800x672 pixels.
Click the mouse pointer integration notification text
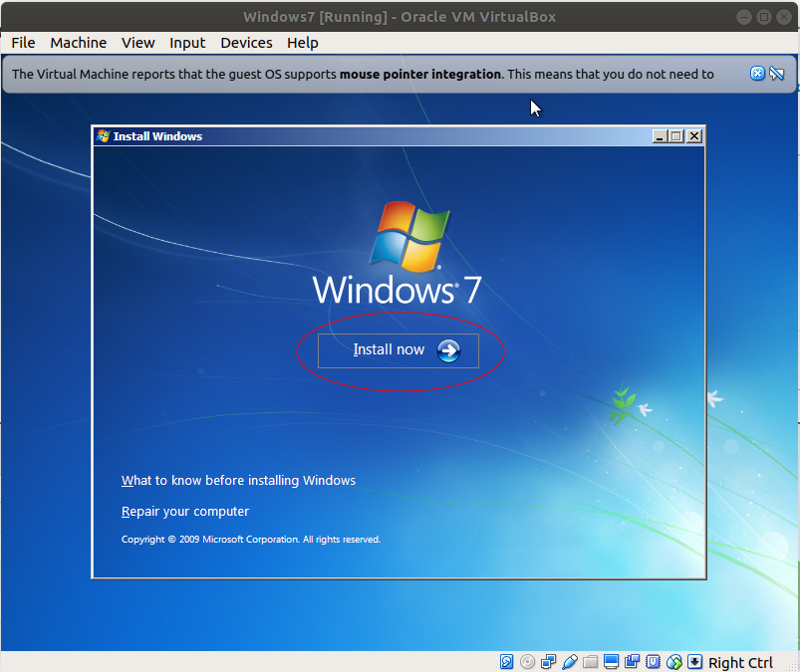coord(363,75)
